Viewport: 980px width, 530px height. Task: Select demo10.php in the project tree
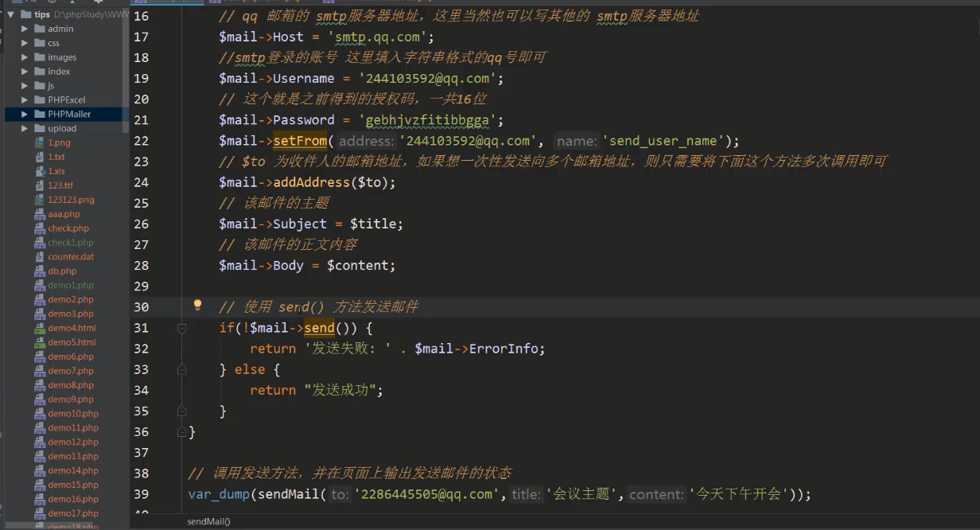(x=72, y=414)
